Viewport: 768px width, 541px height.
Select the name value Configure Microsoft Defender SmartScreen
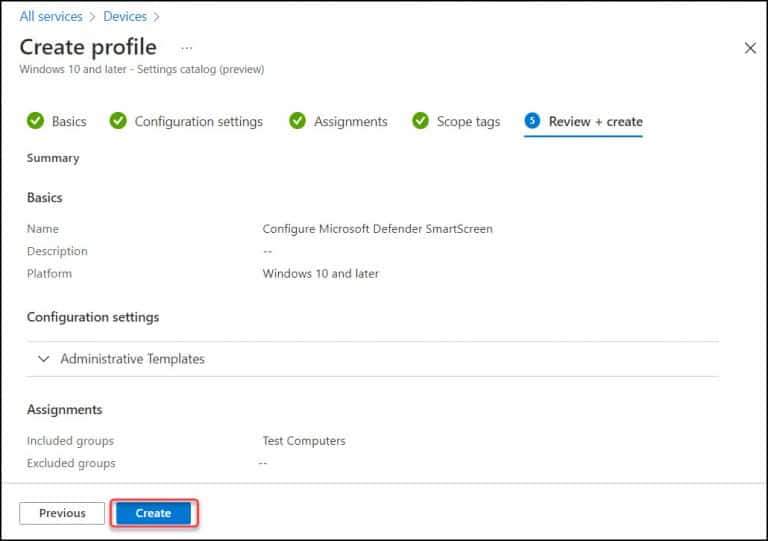[x=378, y=229]
